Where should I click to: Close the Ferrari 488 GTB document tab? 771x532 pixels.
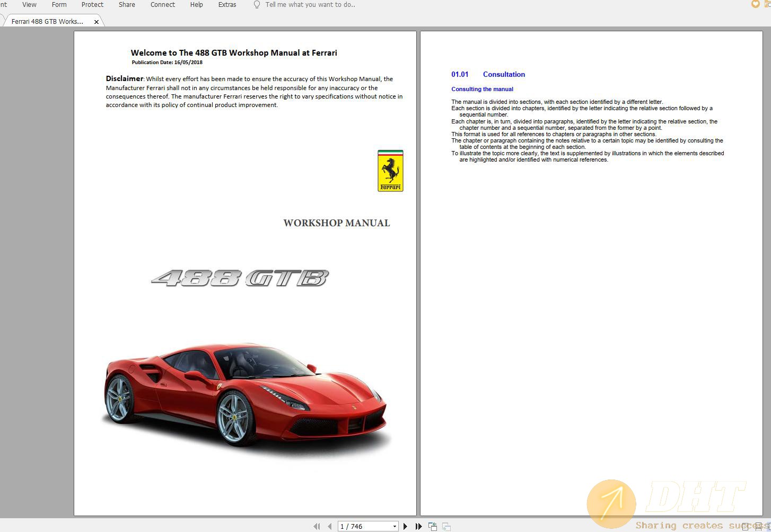click(96, 22)
